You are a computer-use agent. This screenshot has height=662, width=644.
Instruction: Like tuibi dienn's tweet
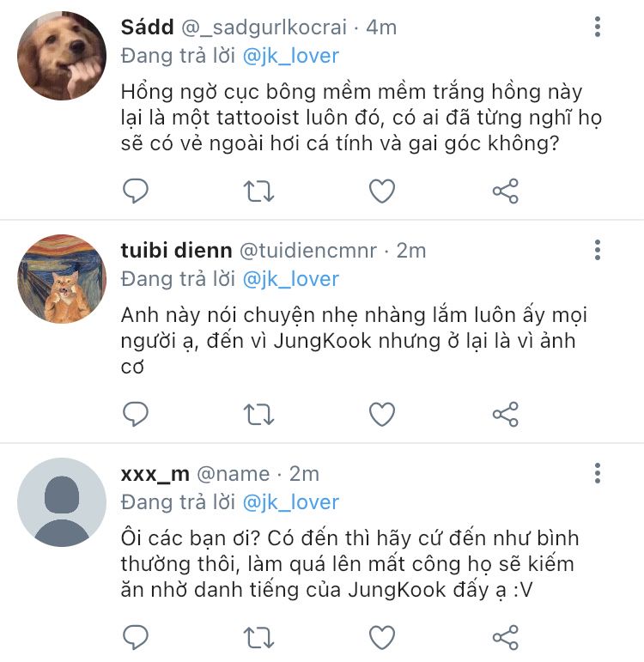(x=382, y=414)
